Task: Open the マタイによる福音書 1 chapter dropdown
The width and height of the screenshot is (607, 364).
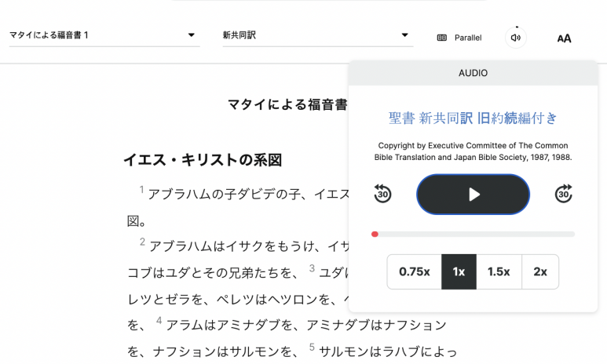Action: tap(104, 35)
